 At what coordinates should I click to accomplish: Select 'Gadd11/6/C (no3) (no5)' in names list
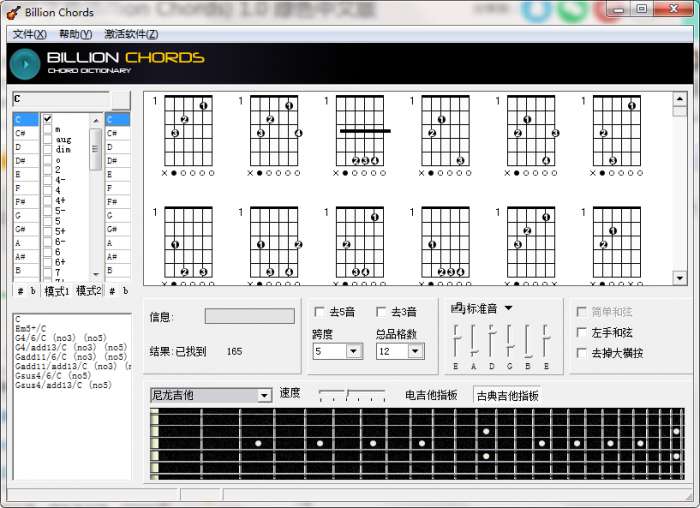point(71,357)
